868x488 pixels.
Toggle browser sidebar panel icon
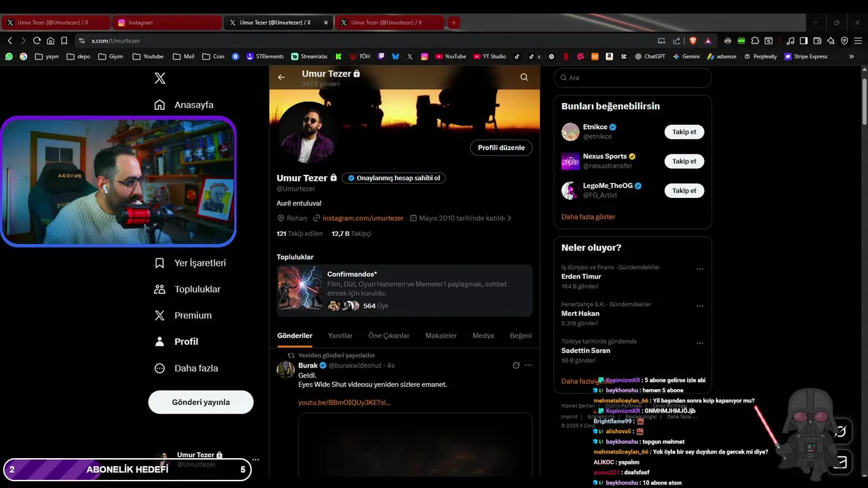(x=804, y=41)
